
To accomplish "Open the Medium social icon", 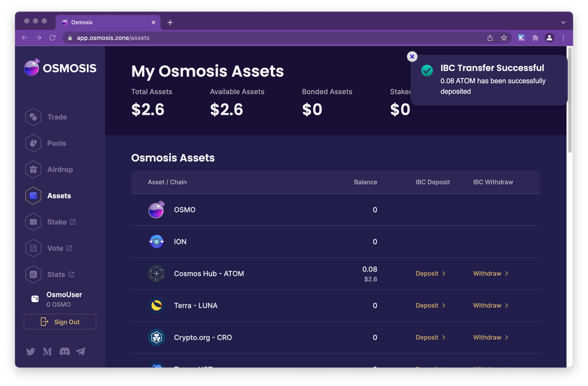I will [47, 351].
